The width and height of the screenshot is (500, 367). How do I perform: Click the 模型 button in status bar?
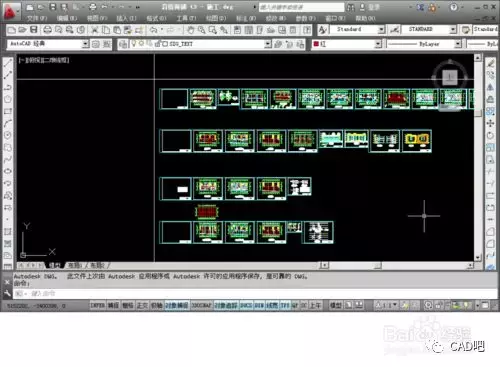(x=335, y=305)
